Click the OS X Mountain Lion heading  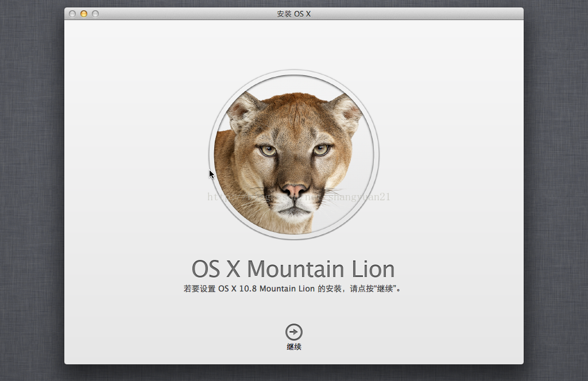click(293, 269)
